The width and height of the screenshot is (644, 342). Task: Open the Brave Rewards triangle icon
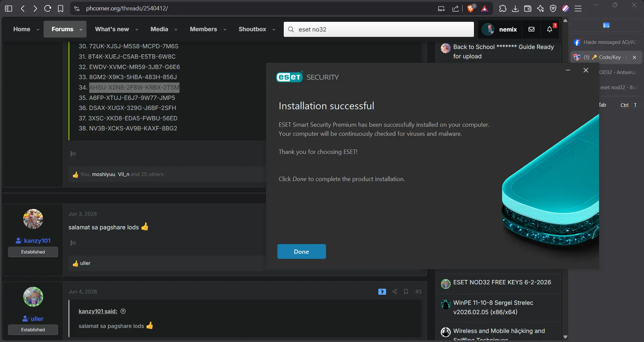click(x=485, y=8)
